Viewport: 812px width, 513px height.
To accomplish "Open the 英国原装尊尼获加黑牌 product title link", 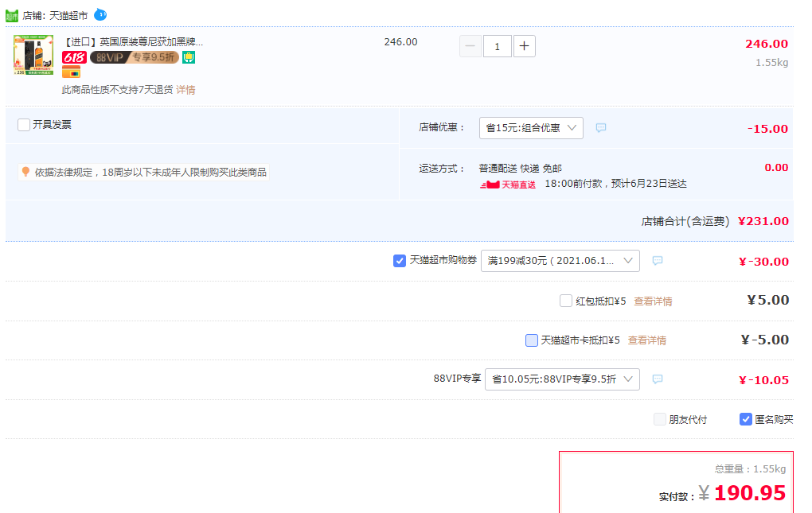I will [x=133, y=42].
